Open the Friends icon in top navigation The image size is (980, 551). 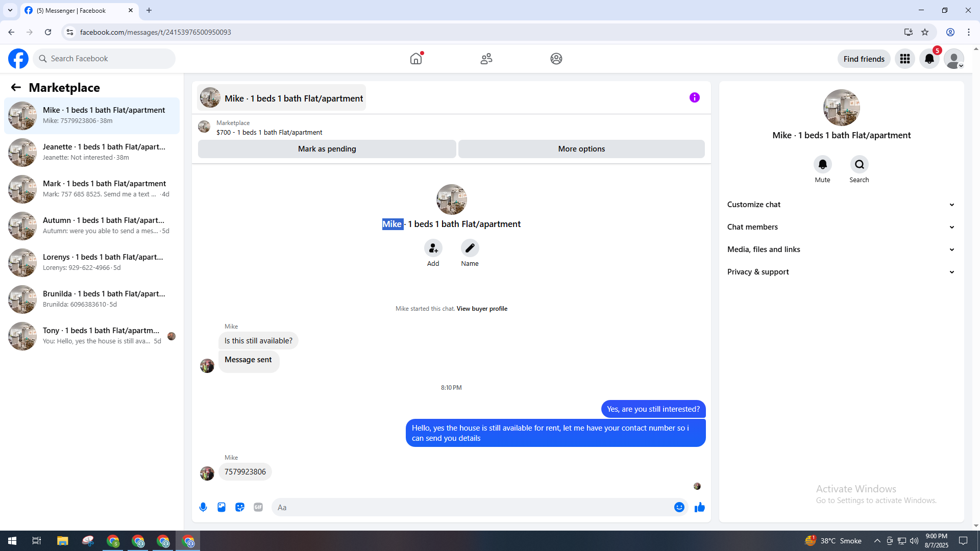tap(486, 59)
